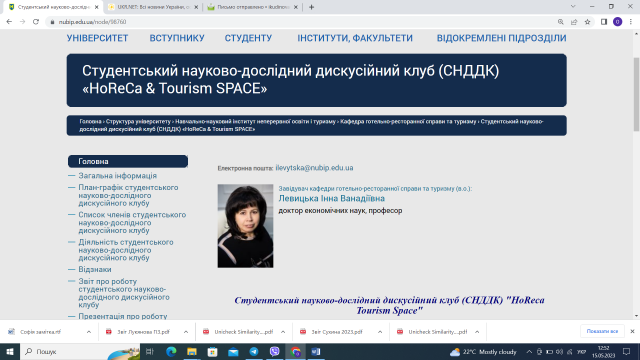Open Telegram from the taskbar

click(x=254, y=351)
